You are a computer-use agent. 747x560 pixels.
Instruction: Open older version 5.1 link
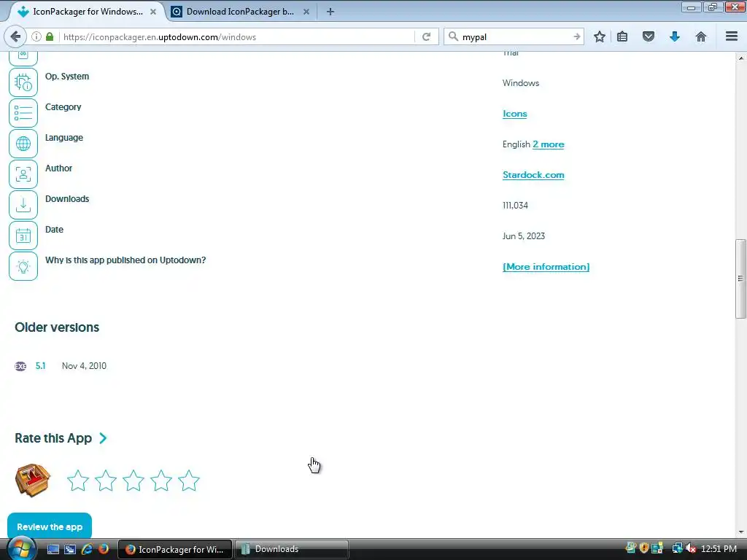(x=41, y=366)
